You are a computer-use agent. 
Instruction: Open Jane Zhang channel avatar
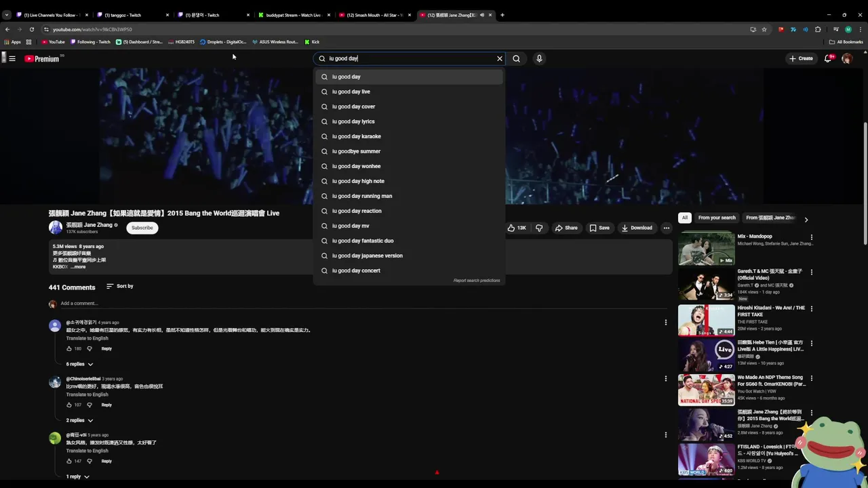pyautogui.click(x=55, y=228)
